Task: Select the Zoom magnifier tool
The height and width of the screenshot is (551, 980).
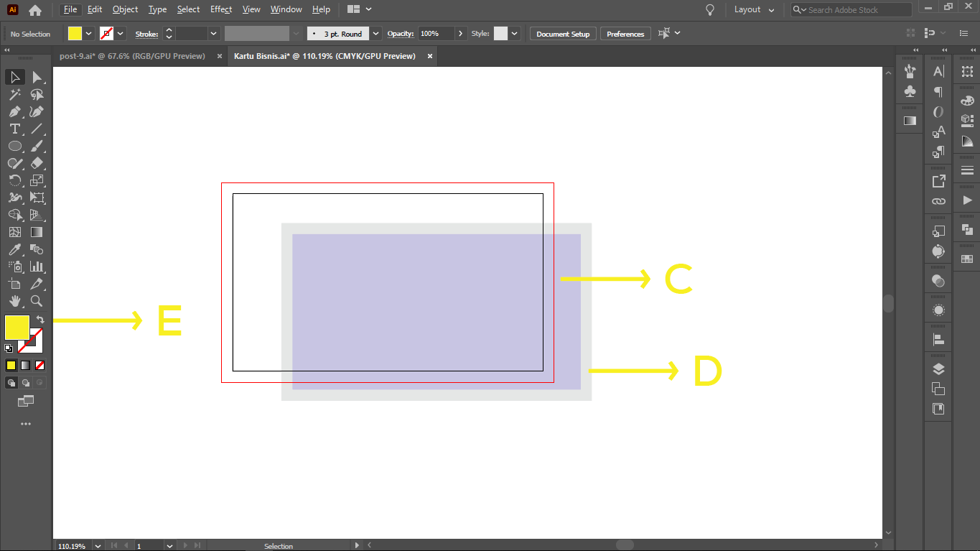Action: pyautogui.click(x=37, y=301)
